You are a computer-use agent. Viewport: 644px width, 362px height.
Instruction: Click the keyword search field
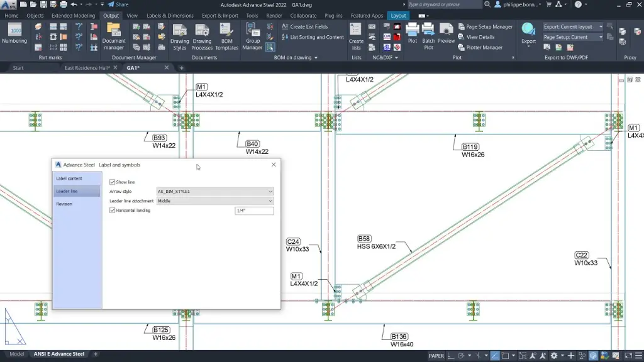pos(443,4)
